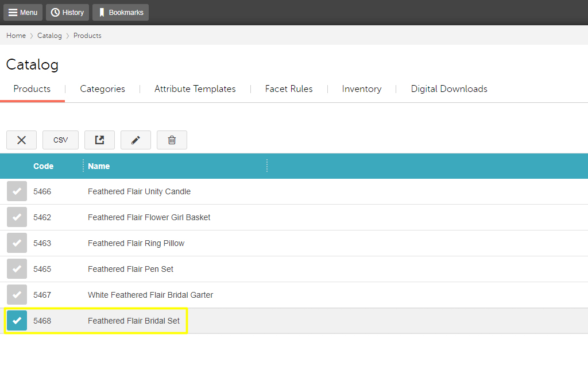This screenshot has height=392, width=588.
Task: Open the History panel
Action: 67,12
